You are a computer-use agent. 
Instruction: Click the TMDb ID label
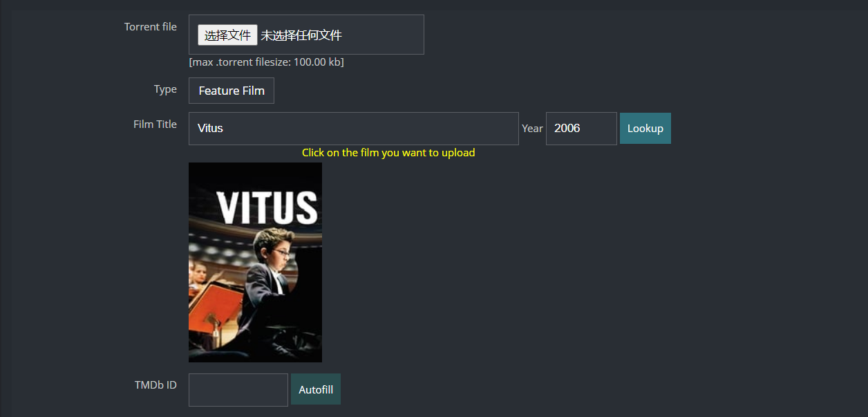(x=155, y=385)
